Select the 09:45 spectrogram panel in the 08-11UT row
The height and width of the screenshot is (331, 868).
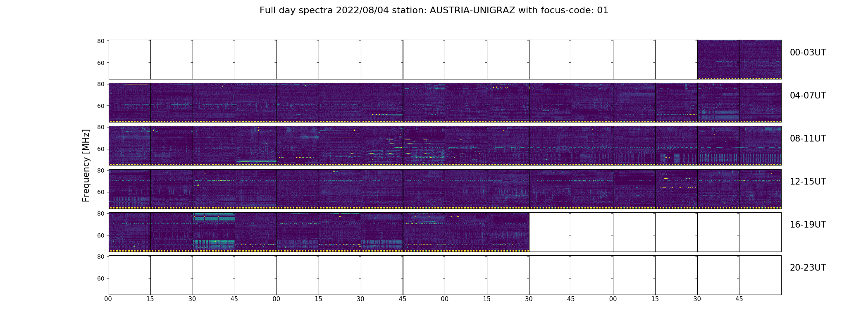424,146
